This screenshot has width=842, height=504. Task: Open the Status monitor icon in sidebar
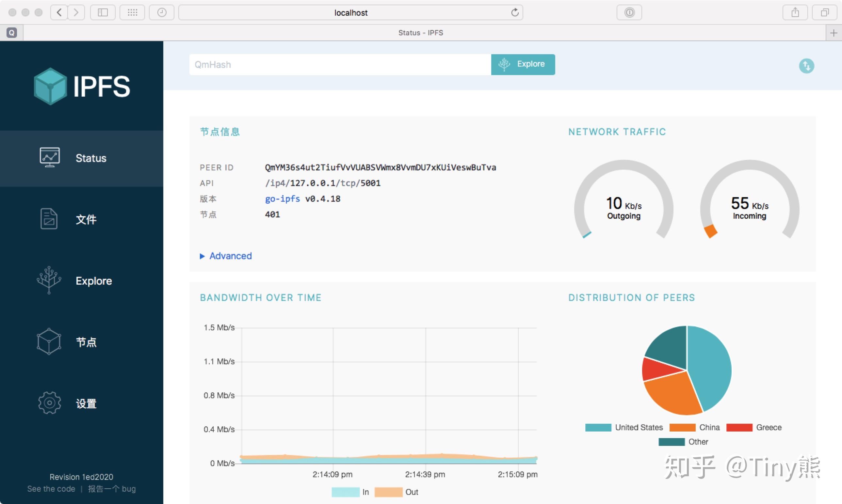click(x=50, y=158)
